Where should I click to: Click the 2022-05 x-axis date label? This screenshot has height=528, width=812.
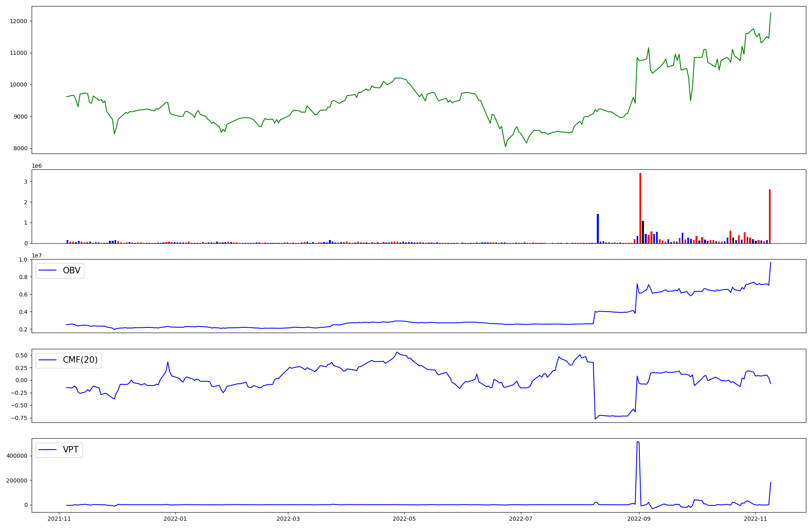[x=404, y=519]
